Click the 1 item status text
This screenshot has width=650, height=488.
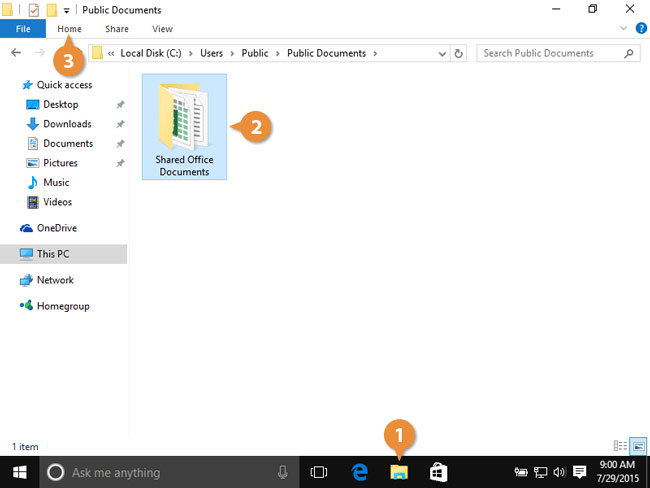25,447
